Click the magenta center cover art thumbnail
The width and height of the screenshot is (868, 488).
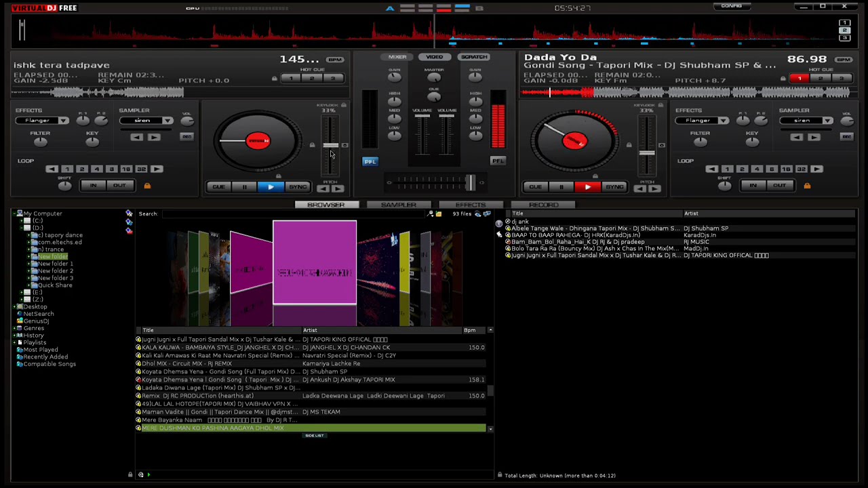coord(315,262)
